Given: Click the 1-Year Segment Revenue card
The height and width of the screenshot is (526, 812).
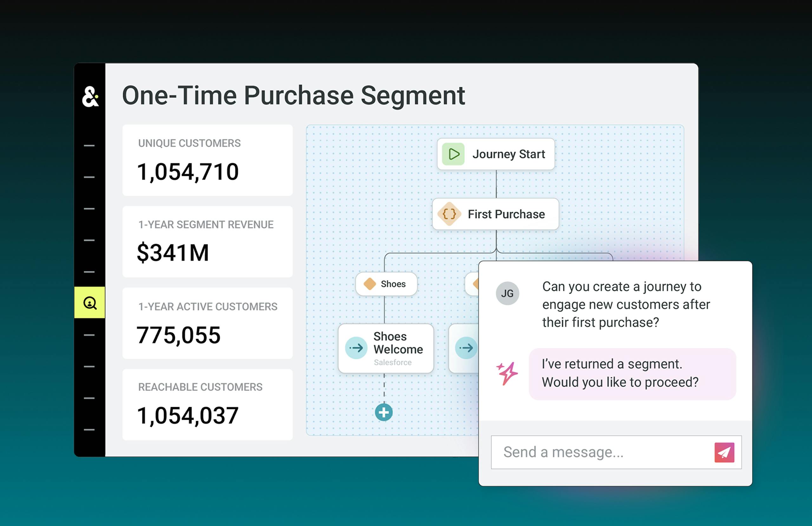Looking at the screenshot, I should pyautogui.click(x=207, y=242).
